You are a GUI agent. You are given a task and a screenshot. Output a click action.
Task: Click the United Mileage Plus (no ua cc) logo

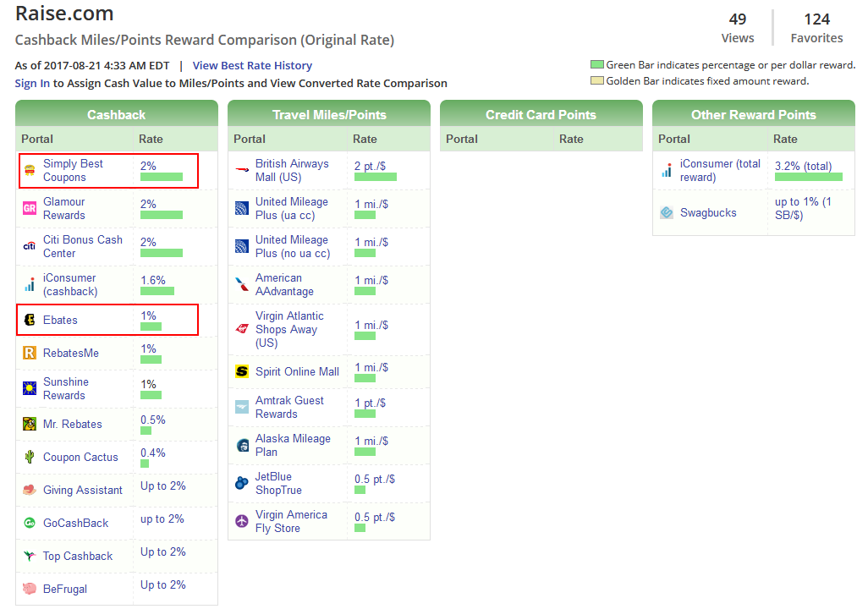pos(242,246)
